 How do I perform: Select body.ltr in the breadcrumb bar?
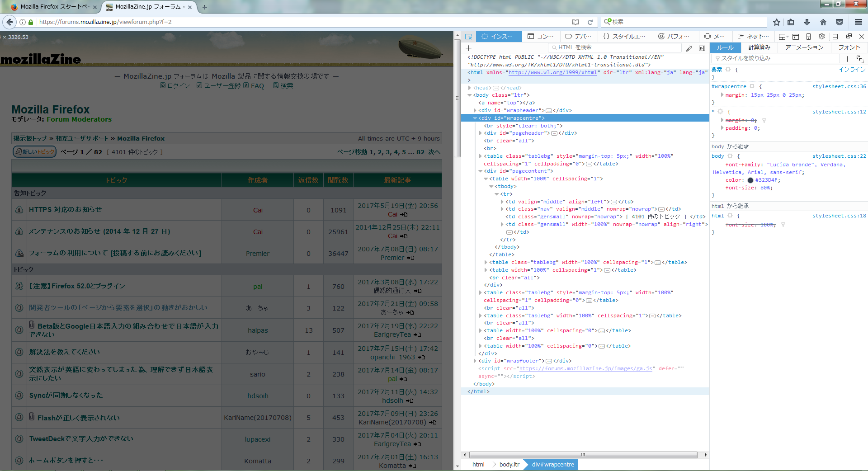coord(509,465)
